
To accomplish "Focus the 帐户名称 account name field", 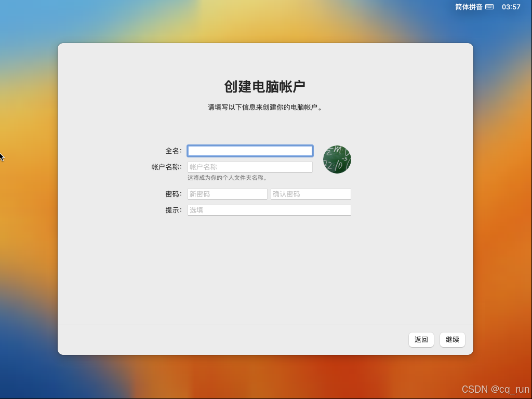I will pos(250,167).
